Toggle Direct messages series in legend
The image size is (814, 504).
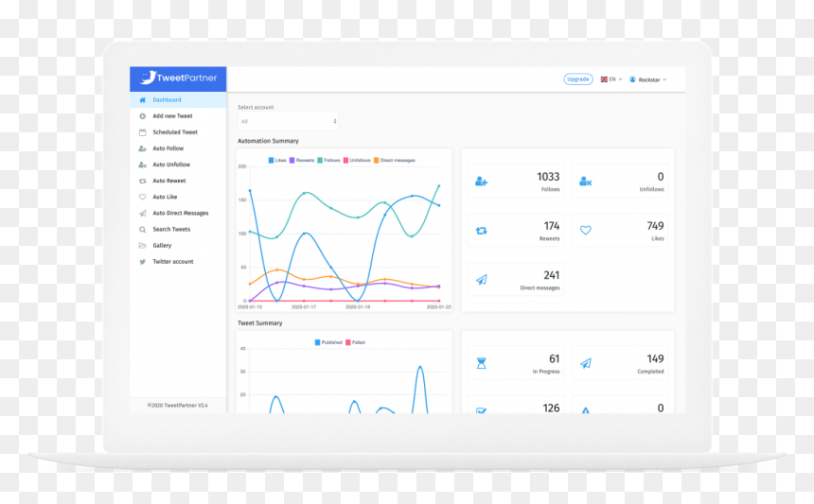395,160
